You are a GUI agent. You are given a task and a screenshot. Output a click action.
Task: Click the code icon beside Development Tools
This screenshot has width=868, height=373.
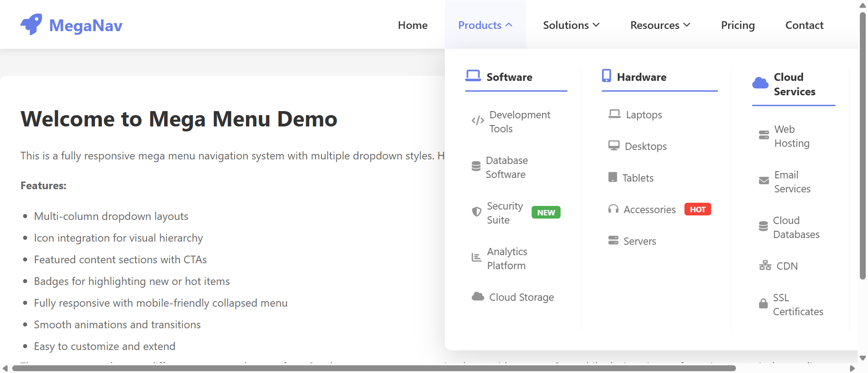[x=477, y=121]
